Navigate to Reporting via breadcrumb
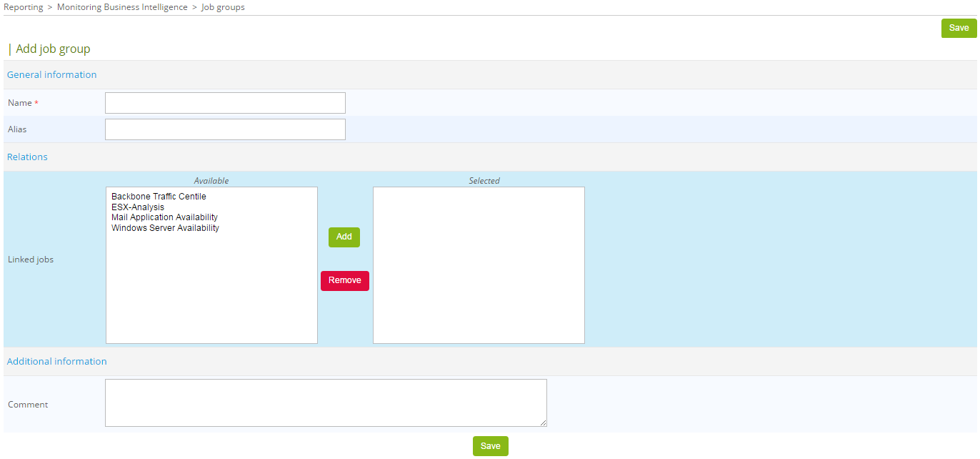The height and width of the screenshot is (459, 980). point(24,6)
